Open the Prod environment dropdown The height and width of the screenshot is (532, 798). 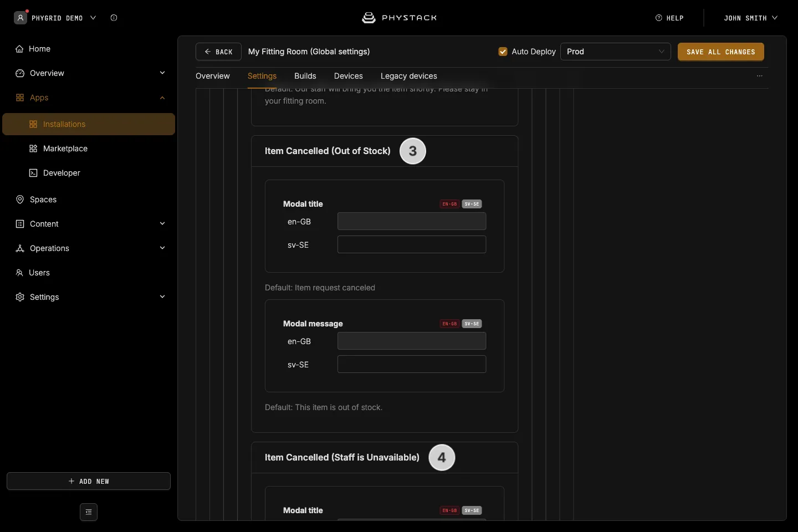[x=616, y=52]
